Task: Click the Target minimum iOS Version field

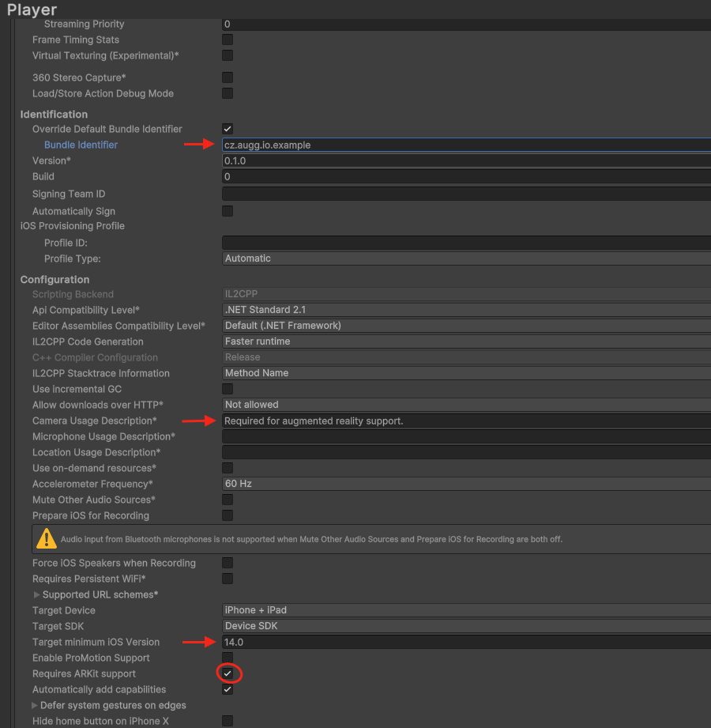Action: pyautogui.click(x=466, y=642)
